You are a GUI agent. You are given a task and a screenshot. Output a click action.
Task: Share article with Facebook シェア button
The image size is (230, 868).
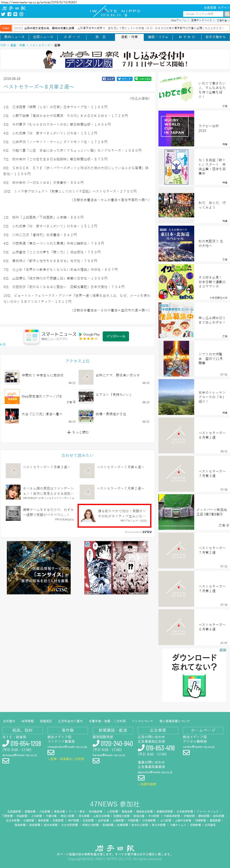click(108, 79)
